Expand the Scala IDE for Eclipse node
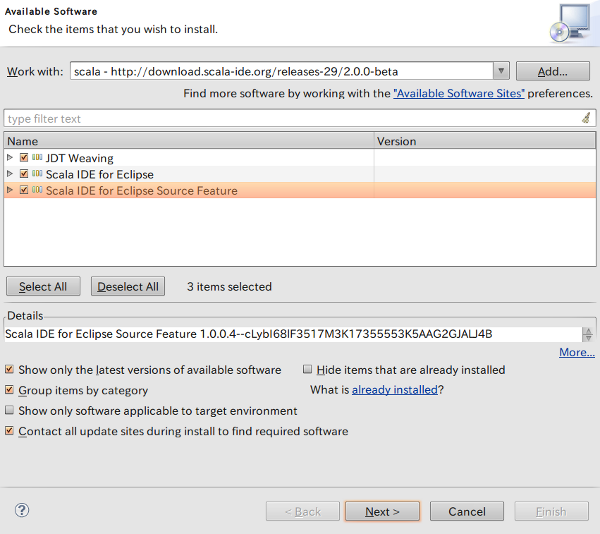Screen dimensions: 600x534 (x=10, y=174)
